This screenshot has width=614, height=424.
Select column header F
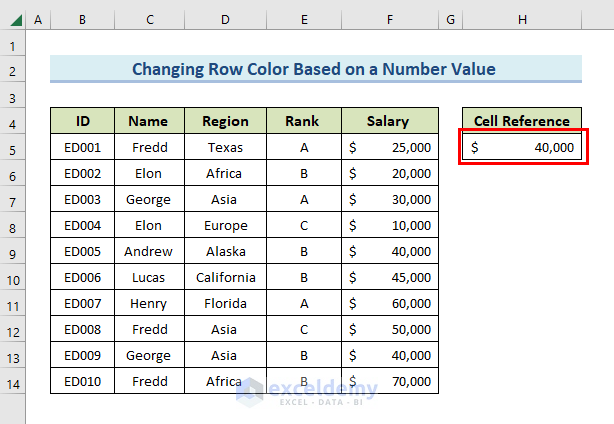point(389,20)
